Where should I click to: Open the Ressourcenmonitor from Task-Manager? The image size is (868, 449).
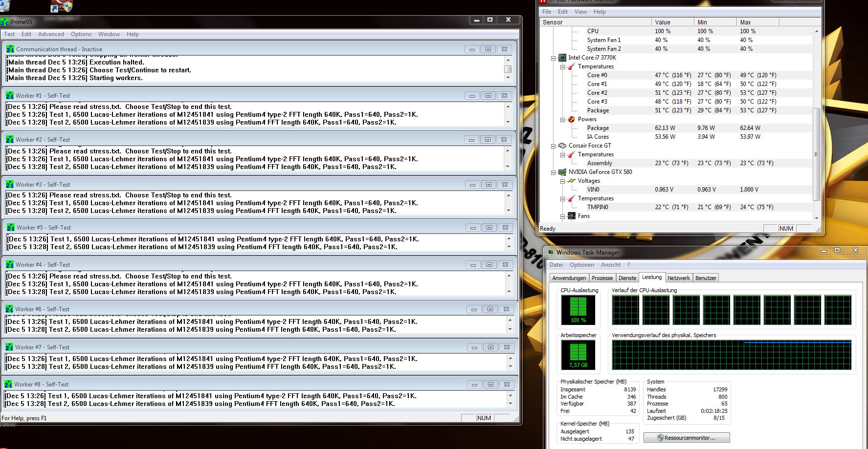pyautogui.click(x=687, y=438)
